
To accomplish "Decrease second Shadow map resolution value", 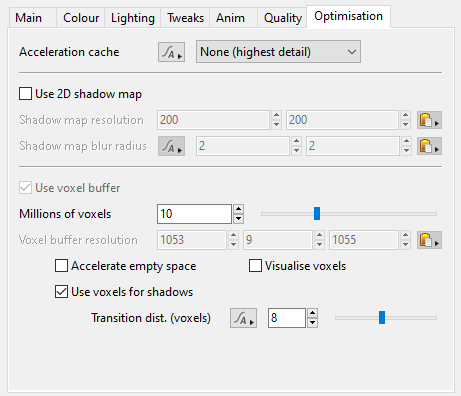I will 405,125.
